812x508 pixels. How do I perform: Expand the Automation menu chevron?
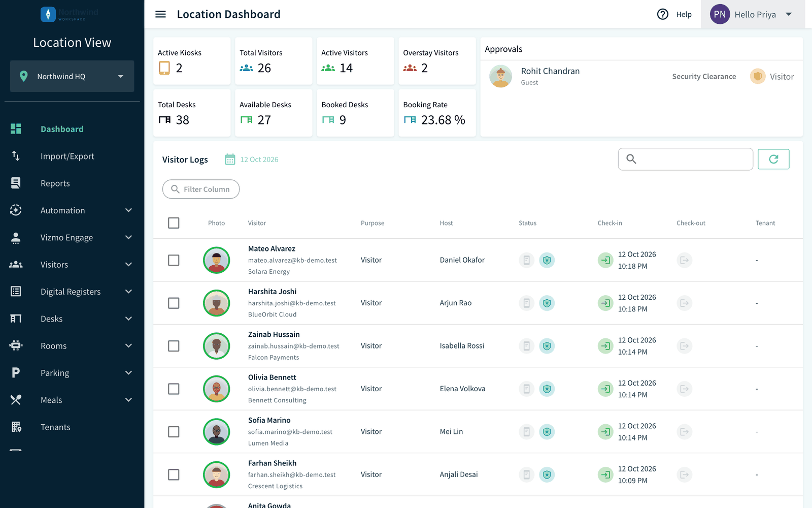(128, 210)
